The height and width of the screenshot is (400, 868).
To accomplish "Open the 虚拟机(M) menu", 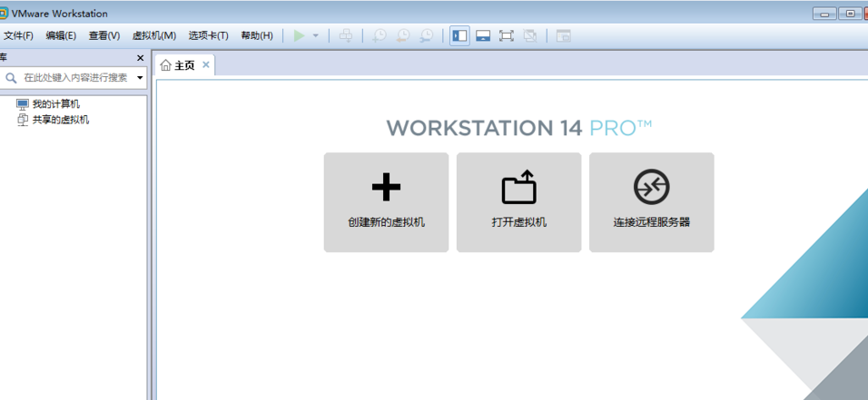I will point(153,36).
